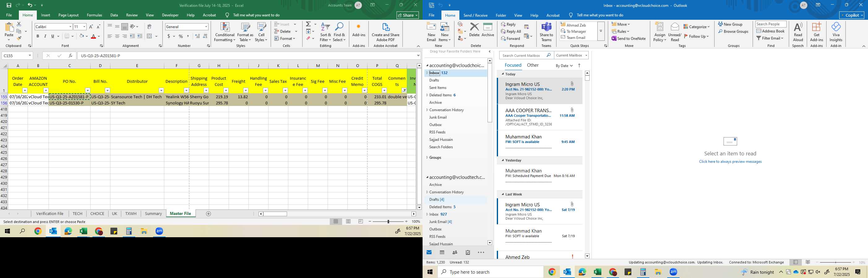The image size is (868, 278).
Task: Click the Insert Function fx icon
Action: pos(71,56)
